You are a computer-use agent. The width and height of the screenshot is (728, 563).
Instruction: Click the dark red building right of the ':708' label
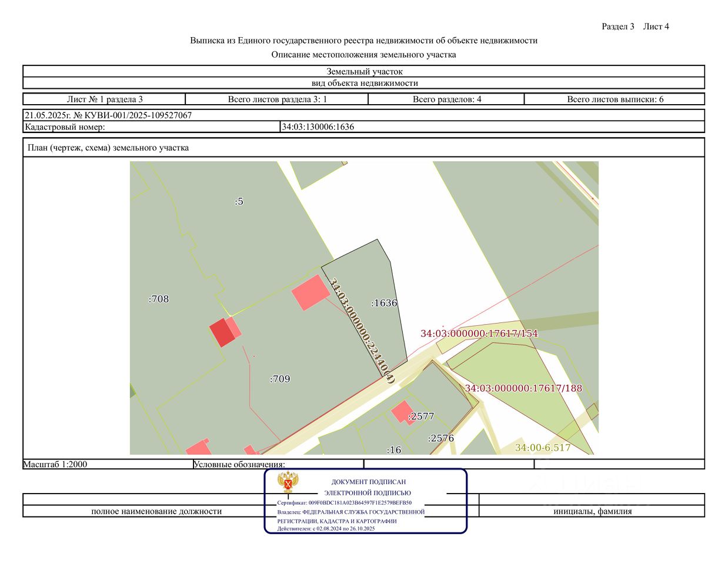point(223,332)
